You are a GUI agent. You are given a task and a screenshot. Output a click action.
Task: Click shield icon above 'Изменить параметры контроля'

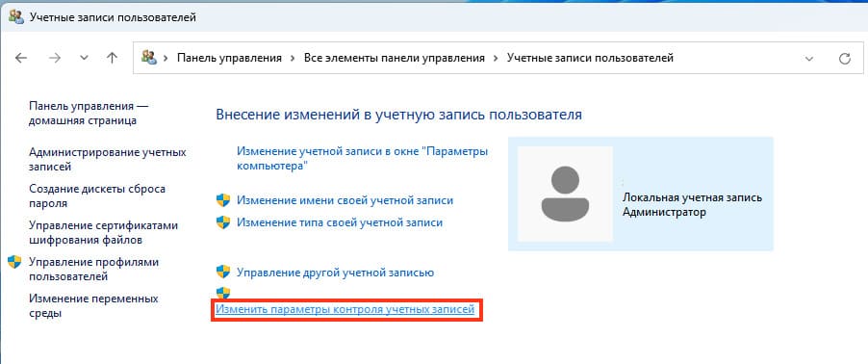click(x=223, y=293)
